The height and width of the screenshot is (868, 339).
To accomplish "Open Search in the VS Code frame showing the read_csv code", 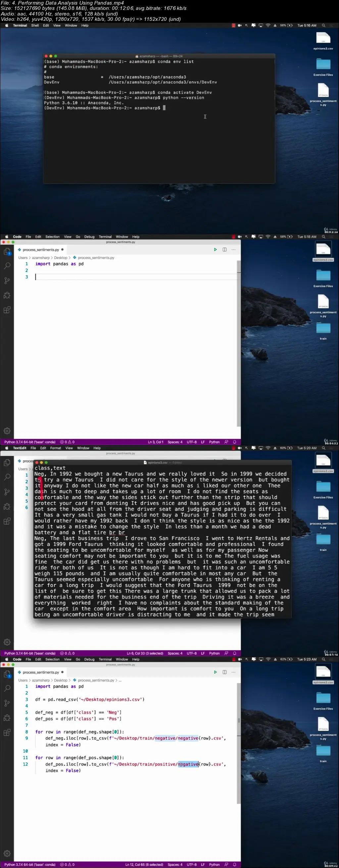I will point(7,688).
